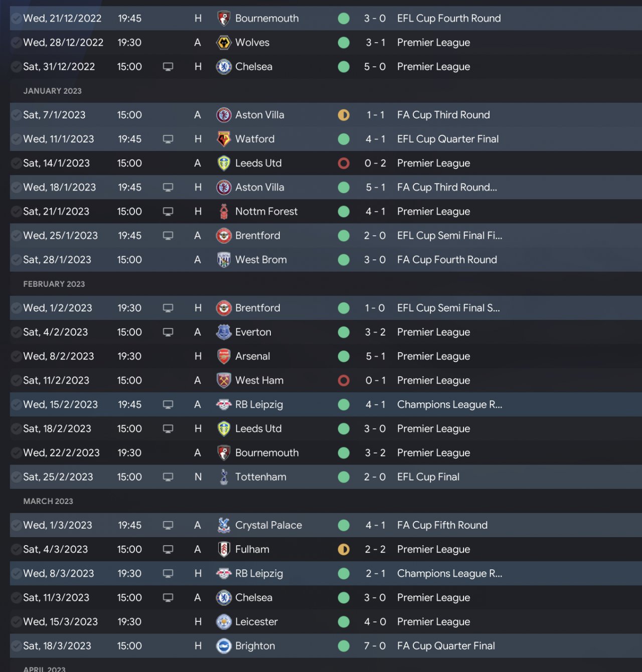Click the FEBRUARY 2023 month header
Image resolution: width=642 pixels, height=672 pixels.
click(x=54, y=284)
